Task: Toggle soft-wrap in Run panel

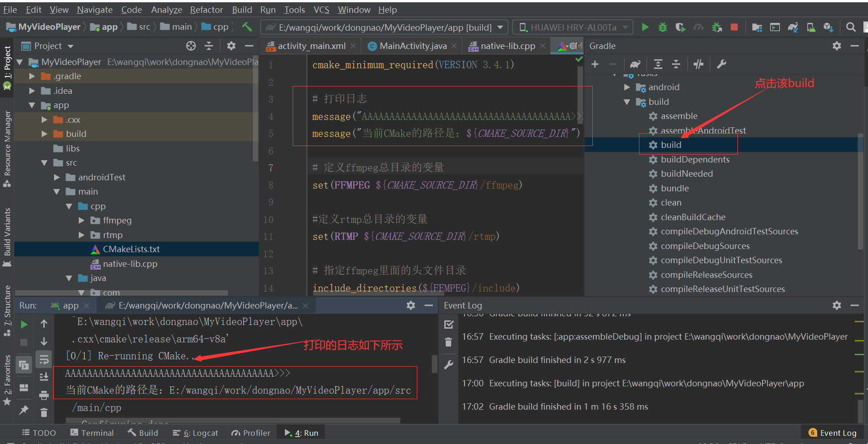Action: coord(44,359)
